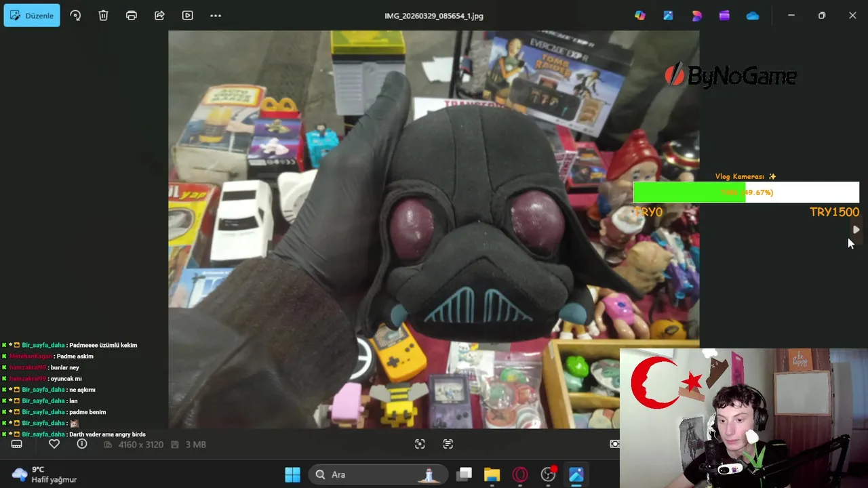Screen dimensions: 868x488
Task: Click chat message 'padme benim'
Action: coord(87,412)
